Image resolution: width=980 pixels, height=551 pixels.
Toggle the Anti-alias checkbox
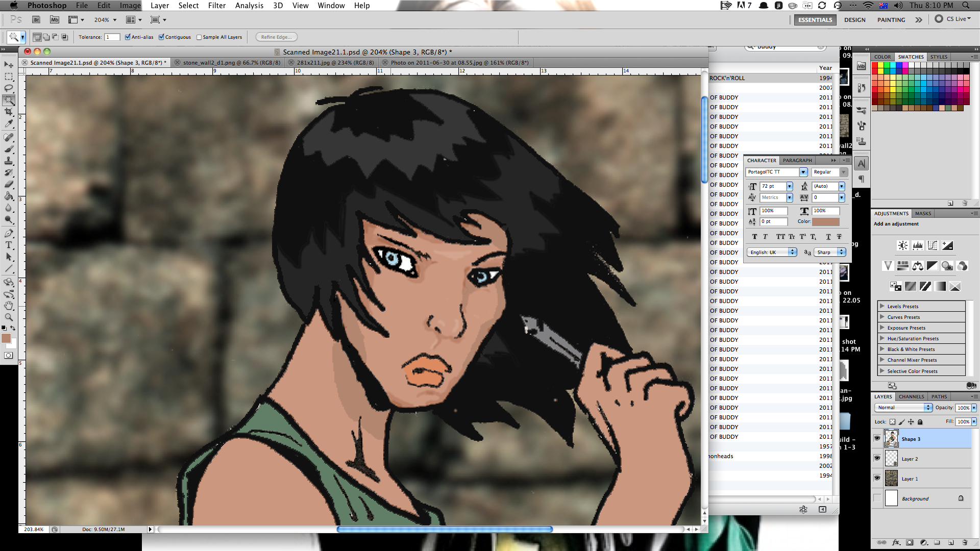(128, 37)
